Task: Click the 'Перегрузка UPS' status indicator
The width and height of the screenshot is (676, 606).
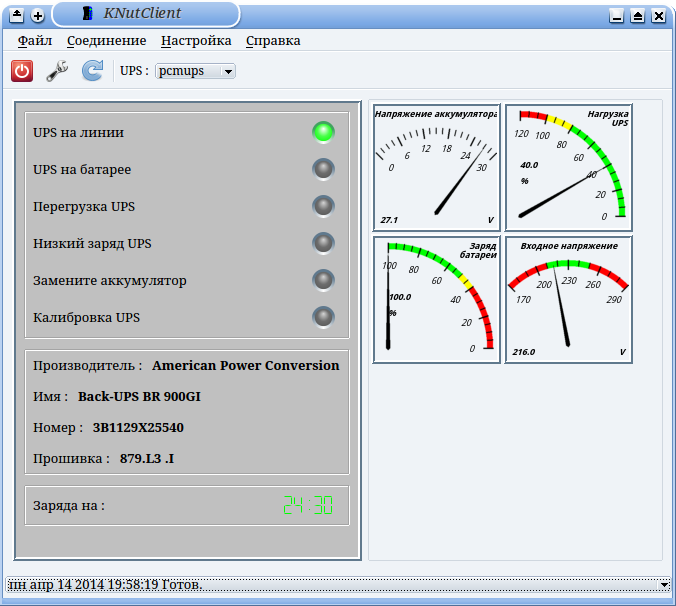Action: point(323,206)
